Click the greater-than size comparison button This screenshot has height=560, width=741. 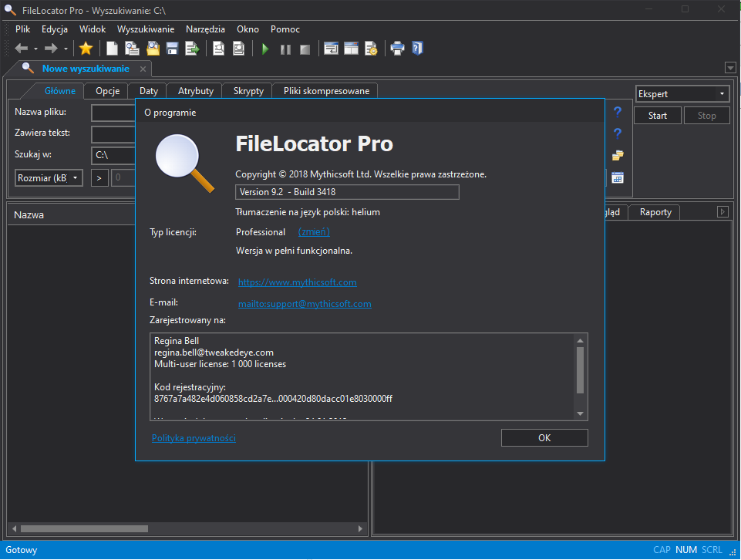[x=99, y=177]
